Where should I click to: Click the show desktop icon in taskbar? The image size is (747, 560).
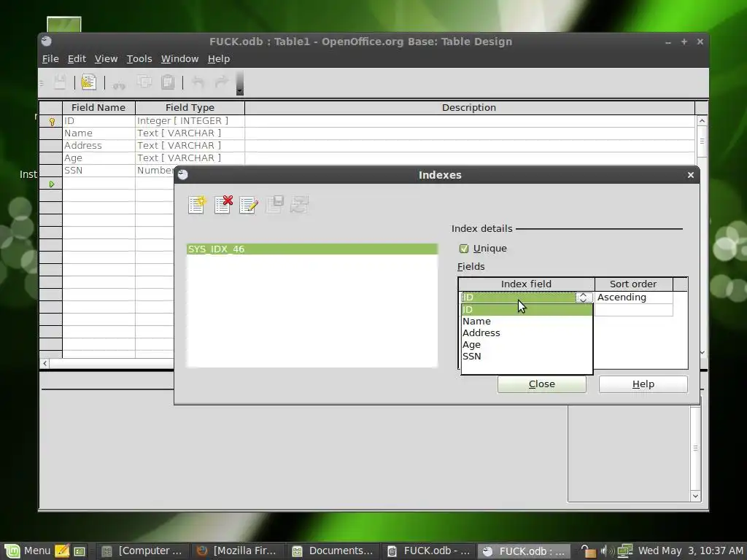coord(80,551)
